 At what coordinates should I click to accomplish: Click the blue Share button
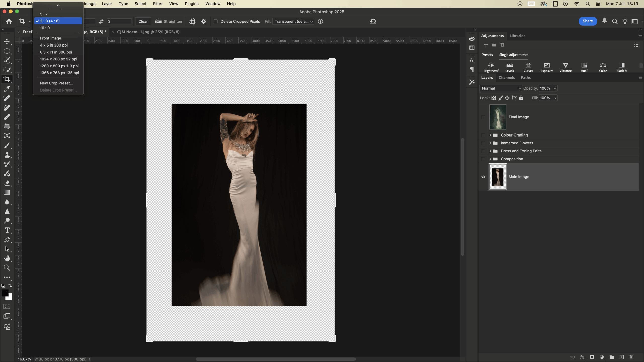(x=588, y=21)
